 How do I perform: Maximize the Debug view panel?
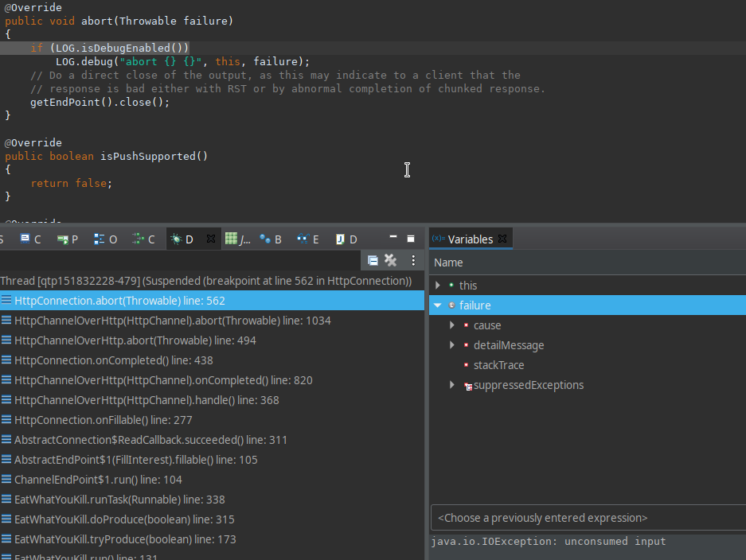(411, 239)
